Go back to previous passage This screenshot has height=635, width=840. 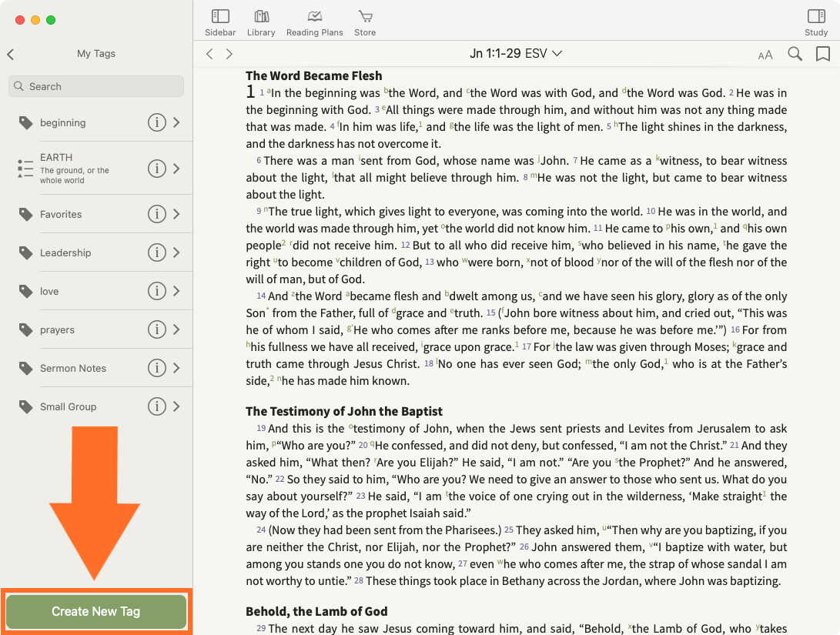(210, 54)
